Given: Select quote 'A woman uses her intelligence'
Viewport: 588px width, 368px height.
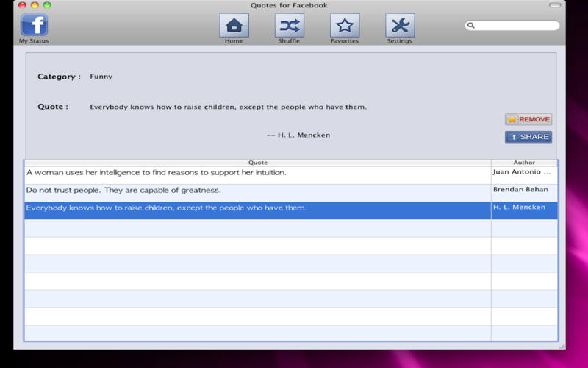Looking at the screenshot, I should [258, 175].
